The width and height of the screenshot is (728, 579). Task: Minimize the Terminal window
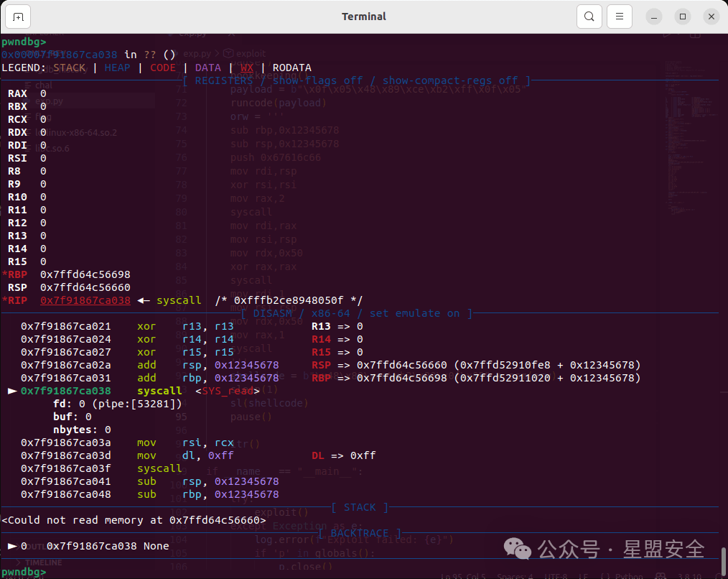654,17
